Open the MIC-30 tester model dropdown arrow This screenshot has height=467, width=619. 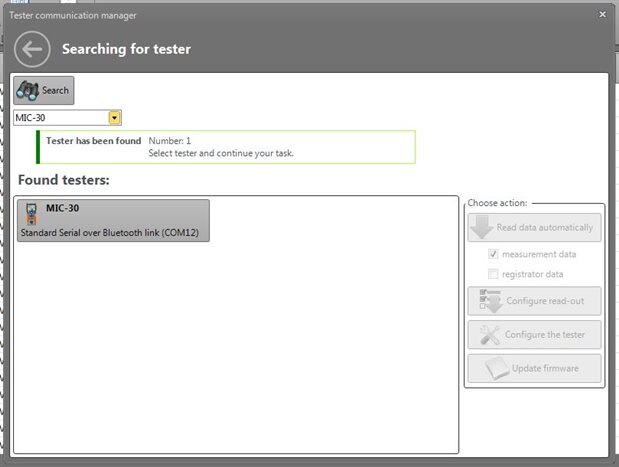114,118
